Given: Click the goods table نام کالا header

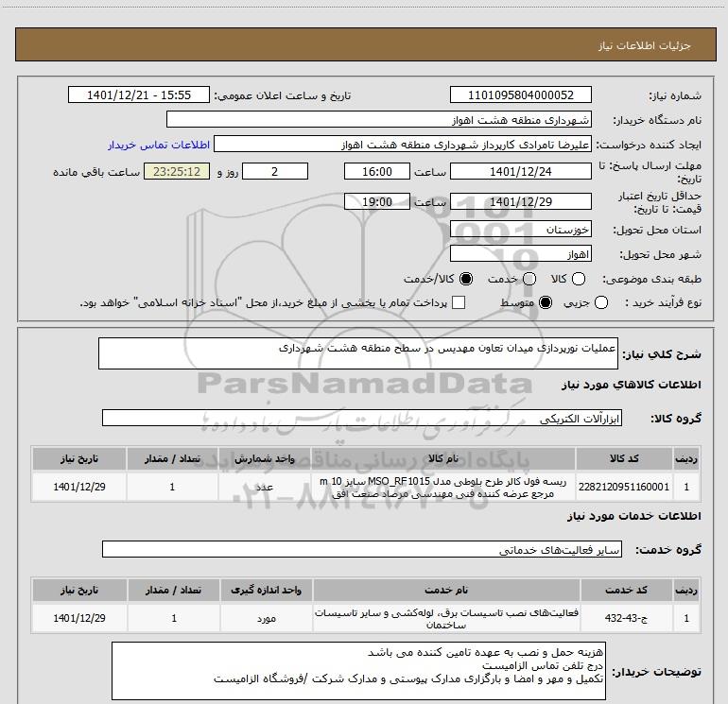Looking at the screenshot, I should (442, 459).
